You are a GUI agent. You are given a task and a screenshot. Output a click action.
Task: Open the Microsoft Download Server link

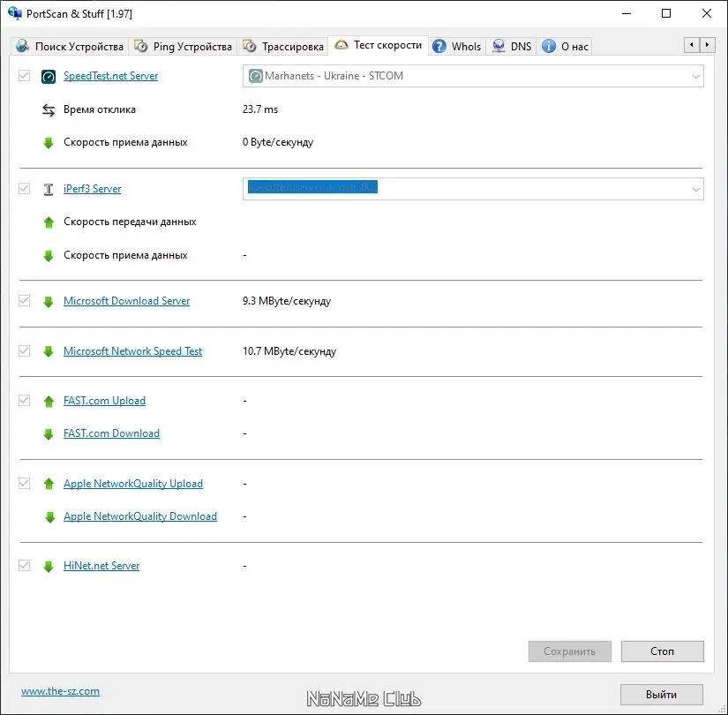tap(127, 301)
